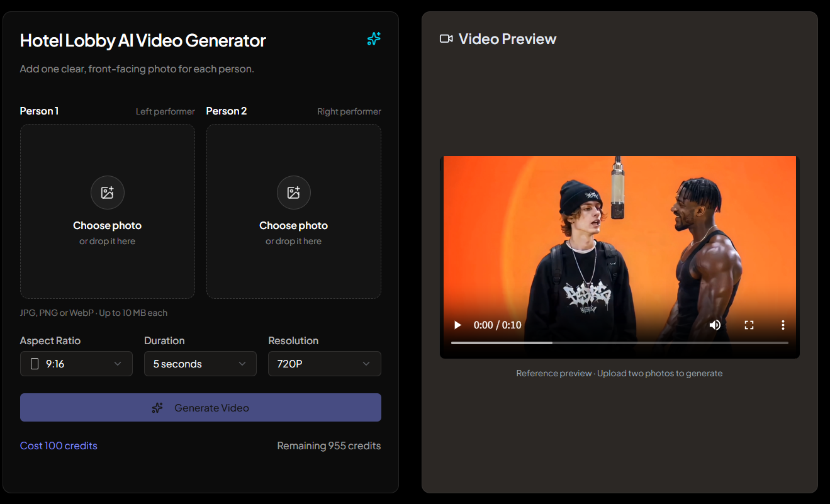This screenshot has width=830, height=504.
Task: Enter fullscreen for the preview video
Action: (749, 325)
